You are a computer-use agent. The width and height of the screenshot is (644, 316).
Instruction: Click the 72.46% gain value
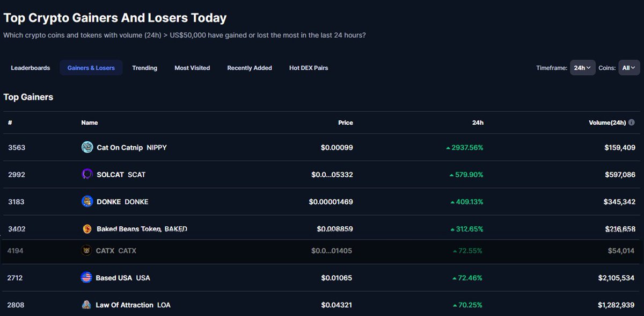[469, 278]
